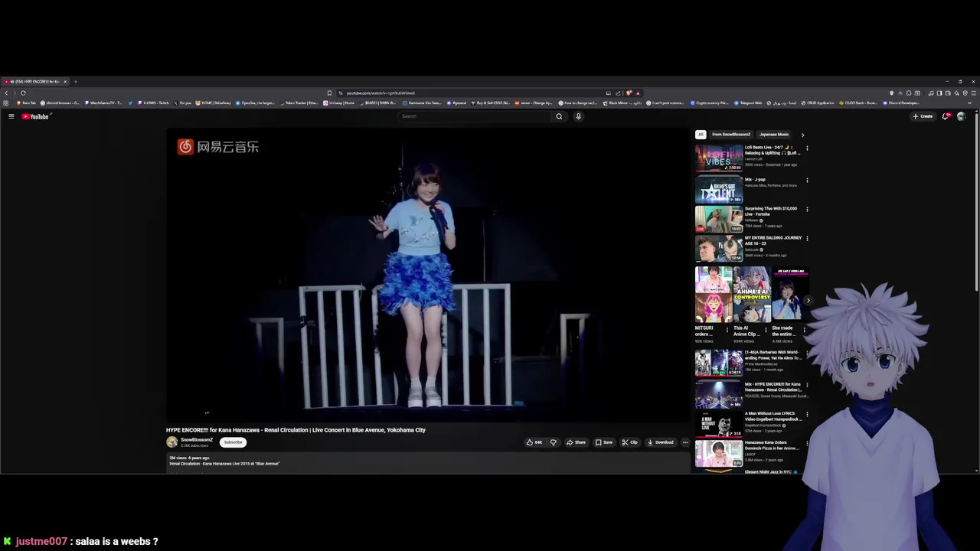The image size is (980, 551).
Task: Open options for This AI Anime Clip short
Action: (x=766, y=330)
